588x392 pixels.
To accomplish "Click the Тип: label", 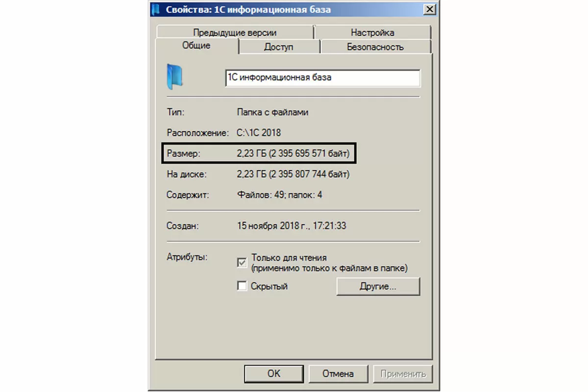I will point(176,112).
